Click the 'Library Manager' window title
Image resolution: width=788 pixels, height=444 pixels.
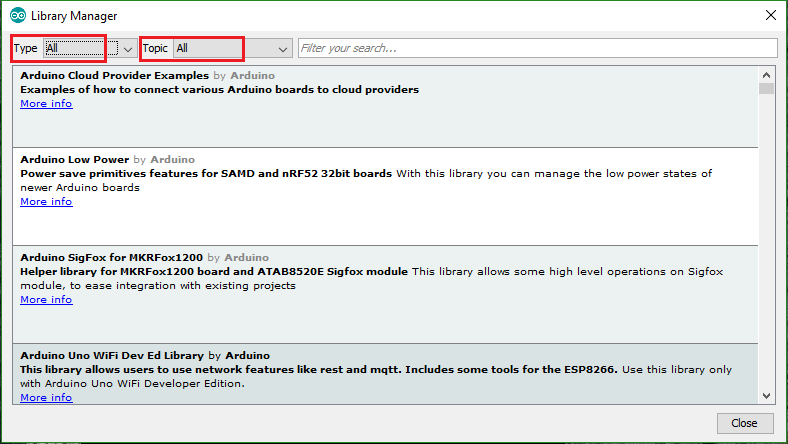[x=74, y=16]
